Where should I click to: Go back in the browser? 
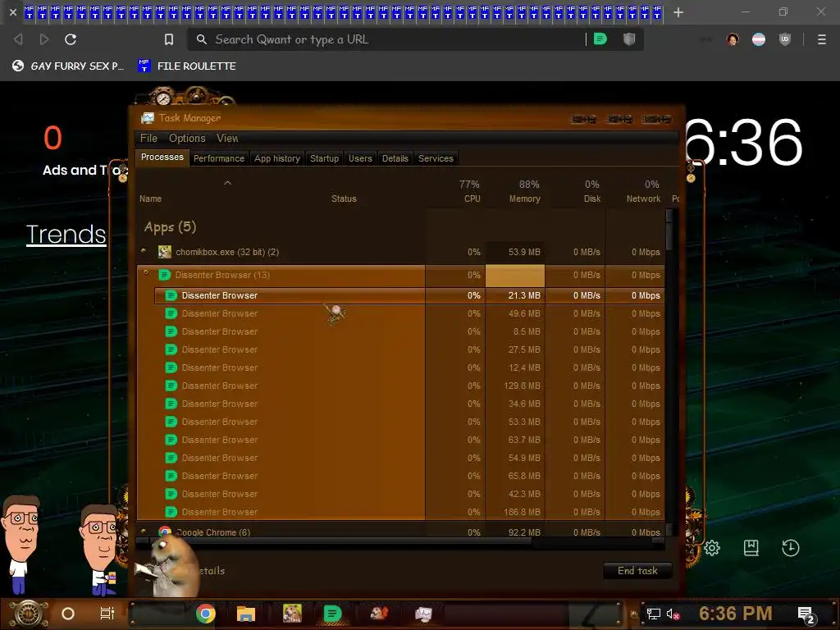pyautogui.click(x=18, y=39)
